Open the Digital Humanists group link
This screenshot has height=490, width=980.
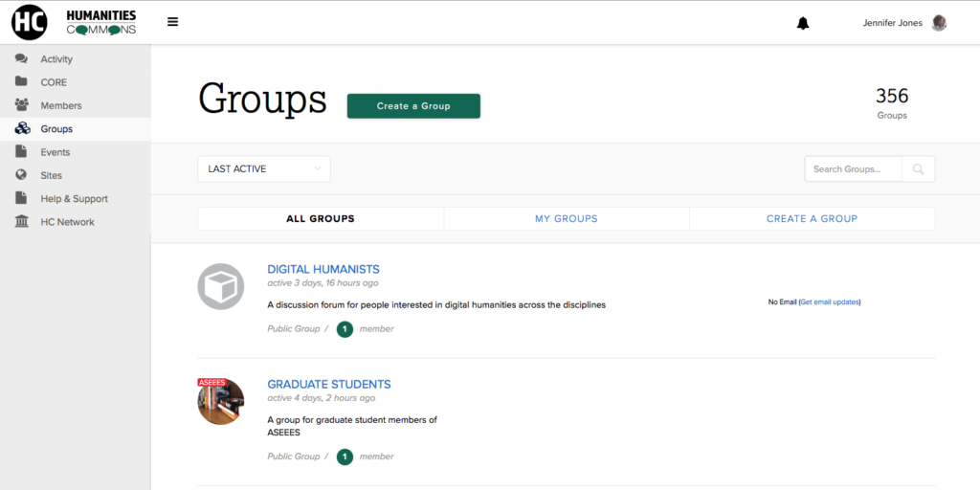[323, 270]
